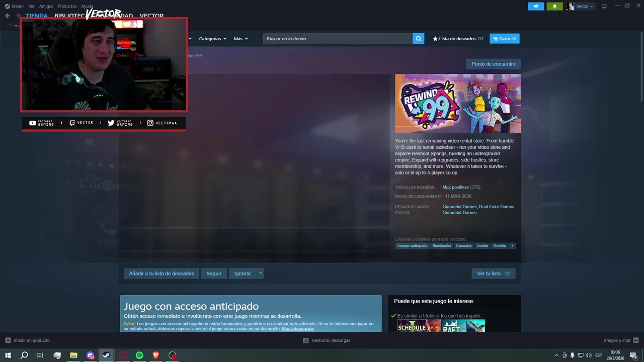644x362 pixels.
Task: Go back with the left arrow
Action: tap(8, 16)
